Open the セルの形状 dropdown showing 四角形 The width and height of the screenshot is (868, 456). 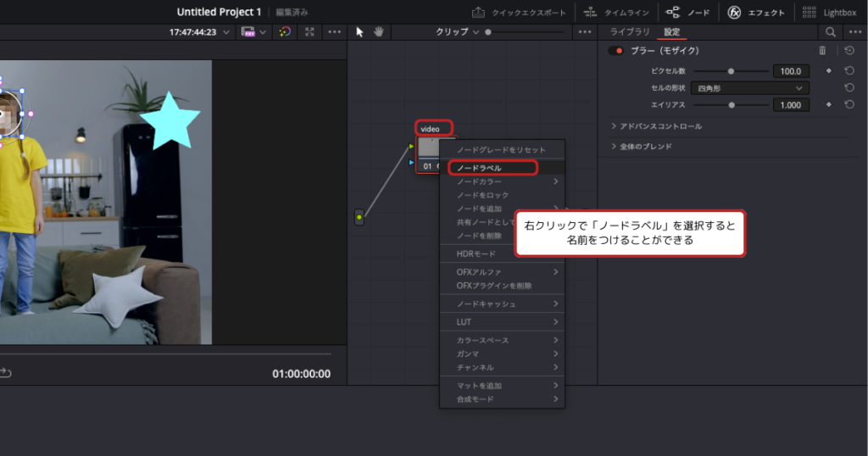pyautogui.click(x=749, y=88)
